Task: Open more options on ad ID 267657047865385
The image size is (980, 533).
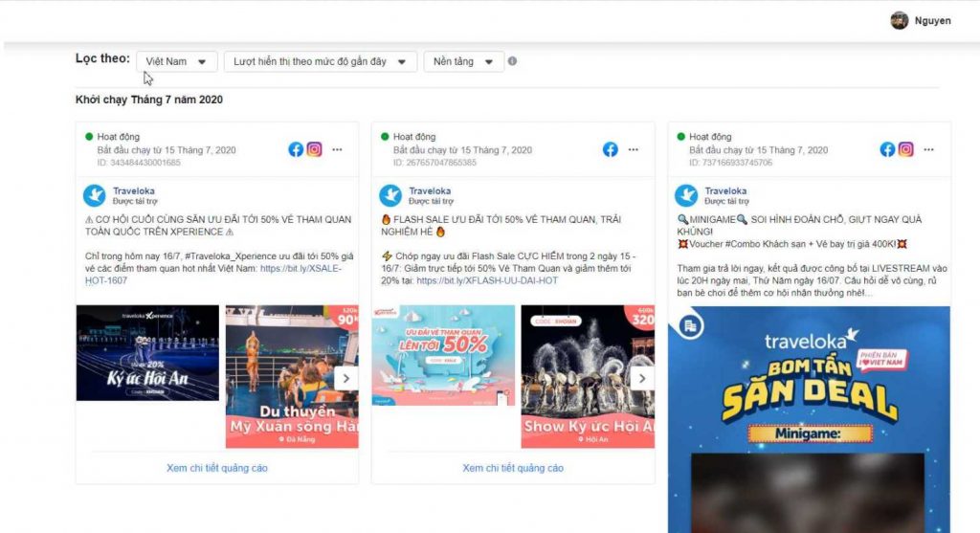Action: 634,149
